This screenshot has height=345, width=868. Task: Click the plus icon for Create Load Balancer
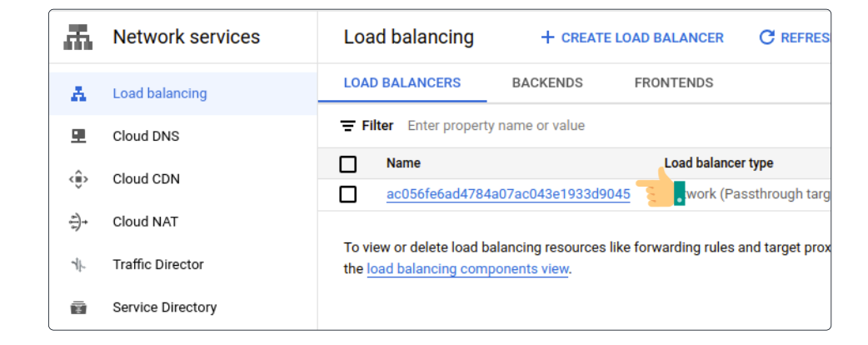tap(547, 37)
